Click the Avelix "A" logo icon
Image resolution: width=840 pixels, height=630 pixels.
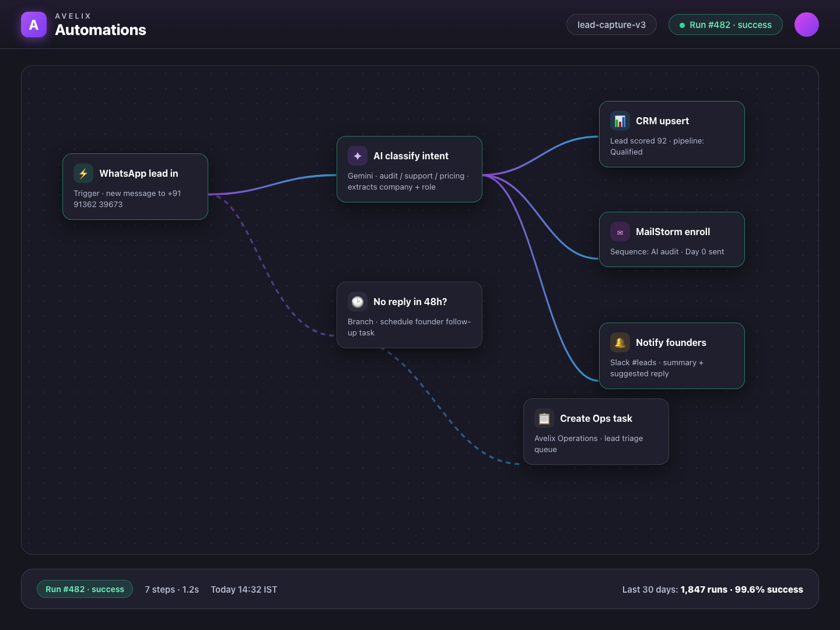34,24
